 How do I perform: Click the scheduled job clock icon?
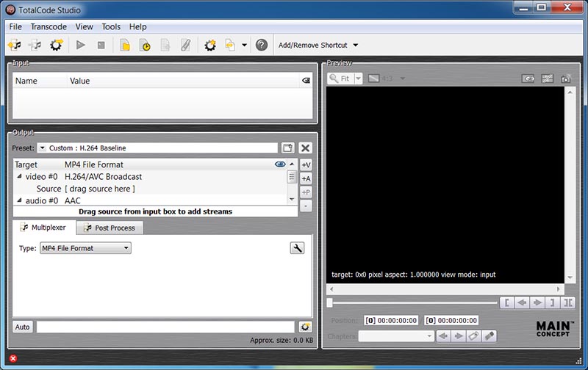(145, 46)
